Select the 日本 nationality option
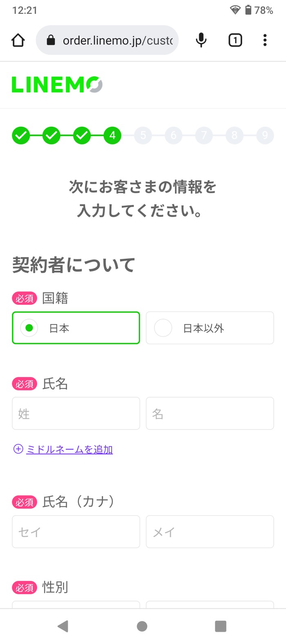The height and width of the screenshot is (644, 286). pyautogui.click(x=76, y=328)
